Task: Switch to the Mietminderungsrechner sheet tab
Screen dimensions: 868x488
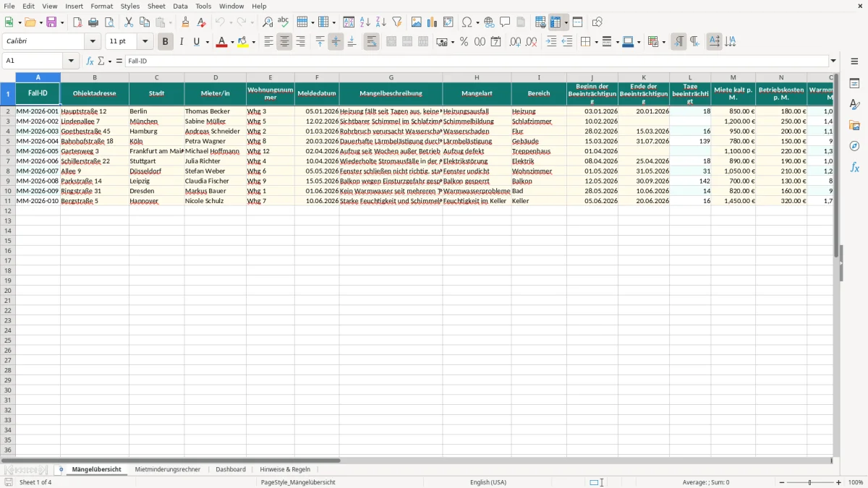Action: point(168,469)
